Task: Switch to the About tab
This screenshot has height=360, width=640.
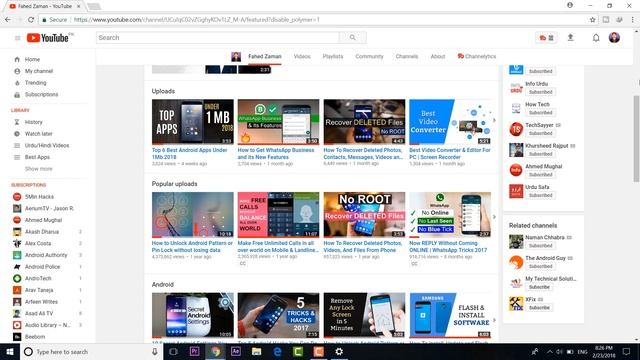Action: (438, 56)
